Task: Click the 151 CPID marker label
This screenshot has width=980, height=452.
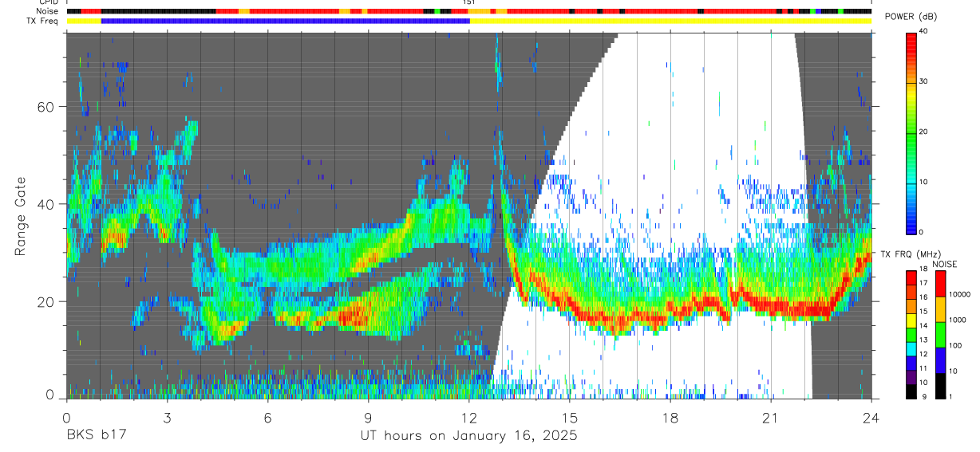Action: [468, 3]
